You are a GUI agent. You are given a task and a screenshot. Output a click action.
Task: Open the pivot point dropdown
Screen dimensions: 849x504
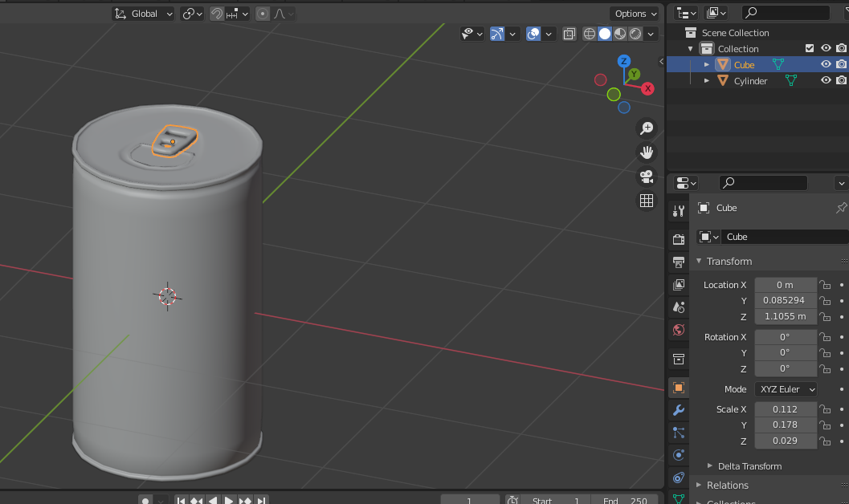192,14
